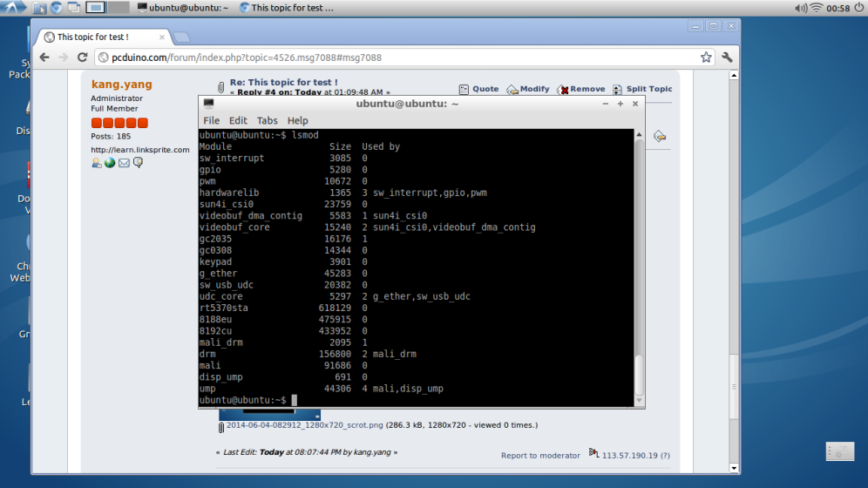Open the volume control in system tray

click(801, 8)
